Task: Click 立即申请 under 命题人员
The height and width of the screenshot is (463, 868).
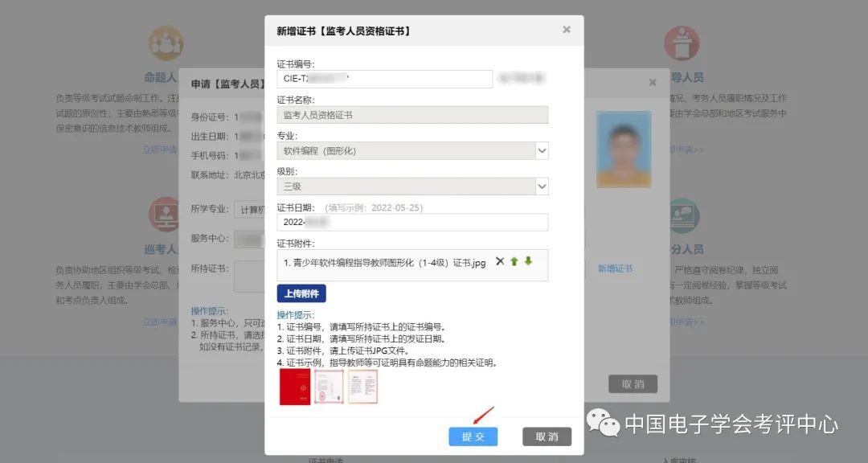Action: point(160,150)
